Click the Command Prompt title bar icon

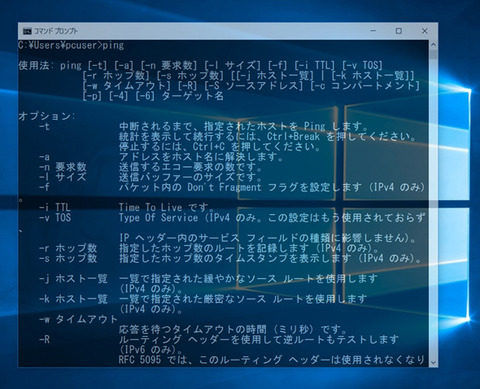[27, 31]
